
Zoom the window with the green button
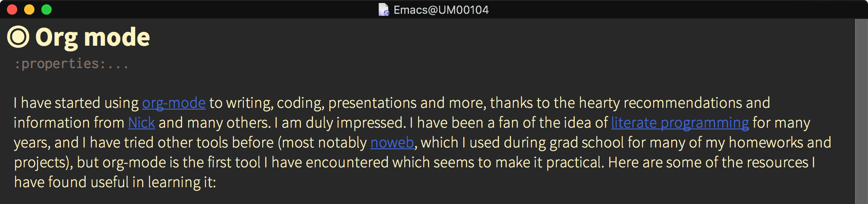pyautogui.click(x=46, y=9)
